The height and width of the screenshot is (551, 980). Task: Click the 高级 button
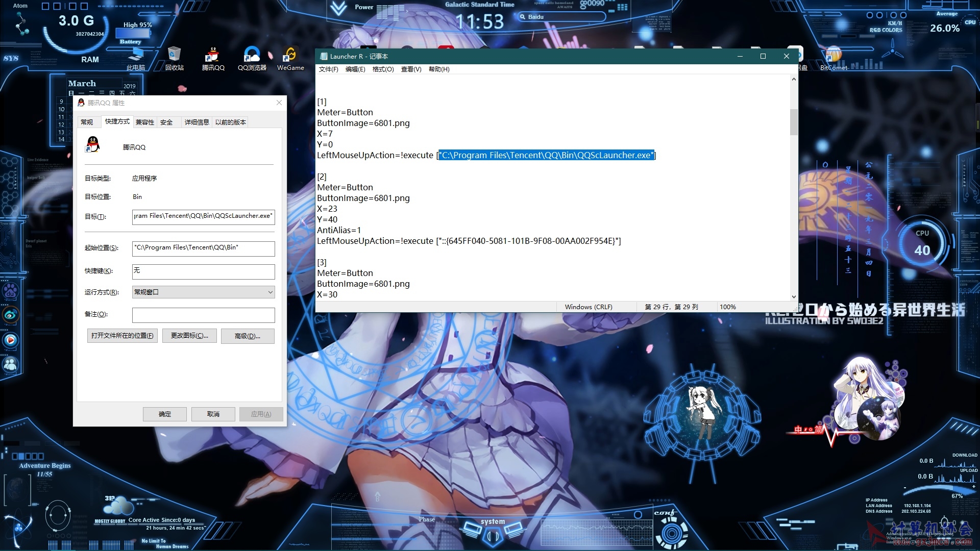[x=248, y=336]
